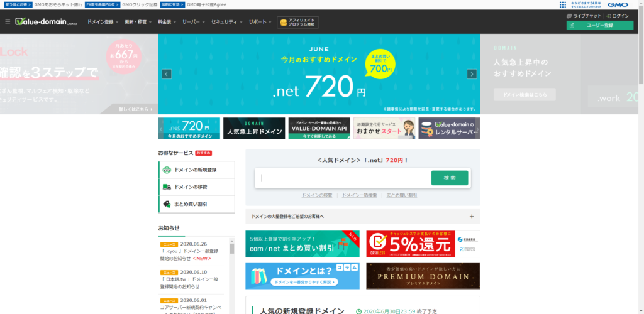Click the clock icon near 終了予定

(358, 311)
